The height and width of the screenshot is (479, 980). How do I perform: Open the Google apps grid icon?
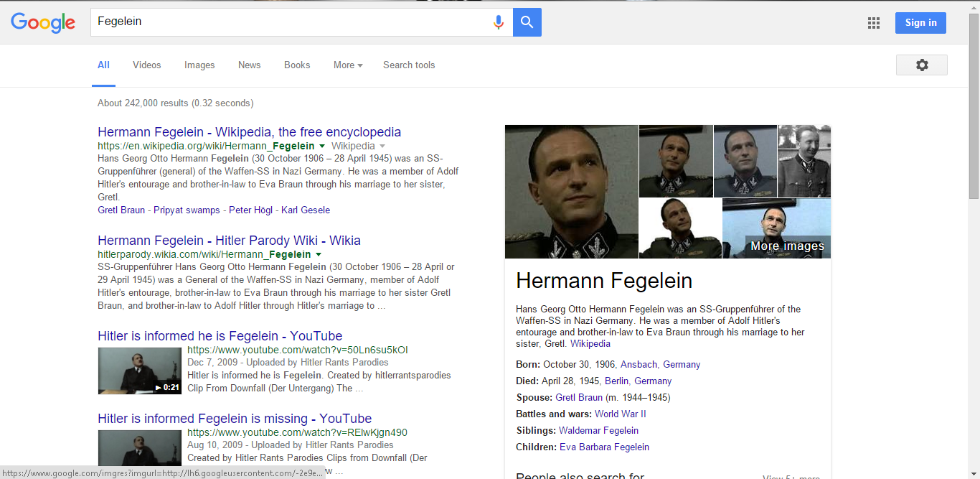click(874, 23)
